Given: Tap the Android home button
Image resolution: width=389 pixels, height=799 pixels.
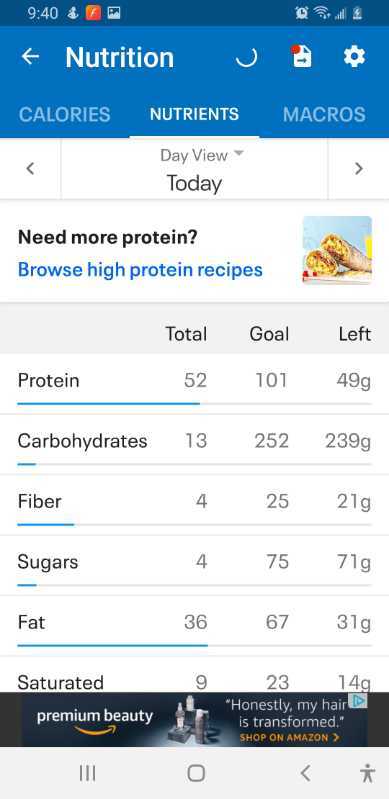Looking at the screenshot, I should pyautogui.click(x=196, y=774).
